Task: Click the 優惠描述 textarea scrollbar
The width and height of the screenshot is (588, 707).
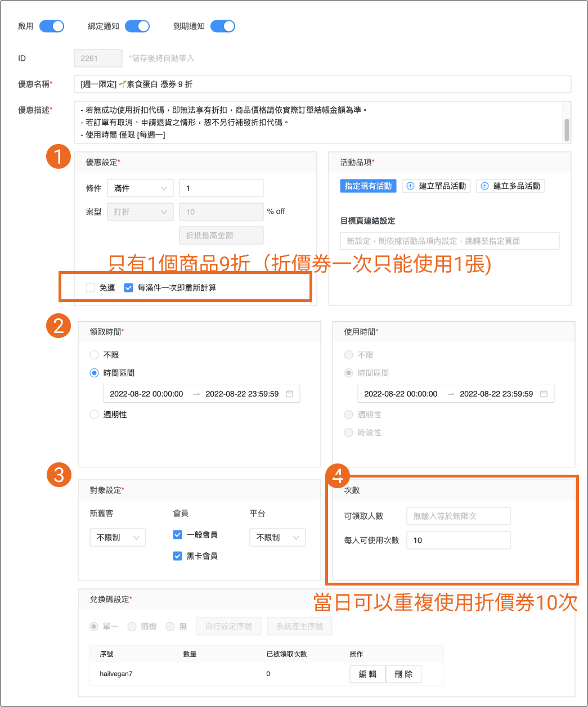Action: click(x=567, y=129)
